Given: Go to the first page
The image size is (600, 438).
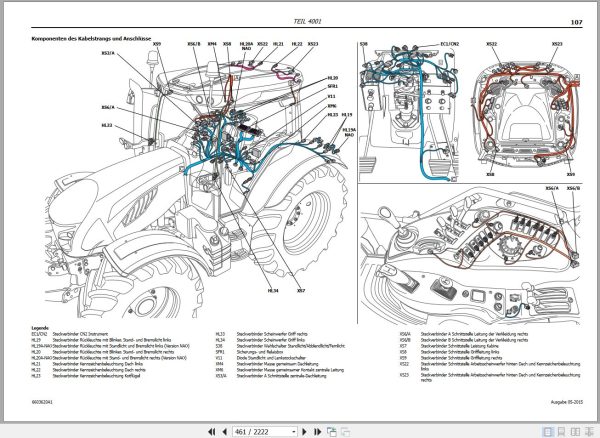Looking at the screenshot, I should [212, 431].
